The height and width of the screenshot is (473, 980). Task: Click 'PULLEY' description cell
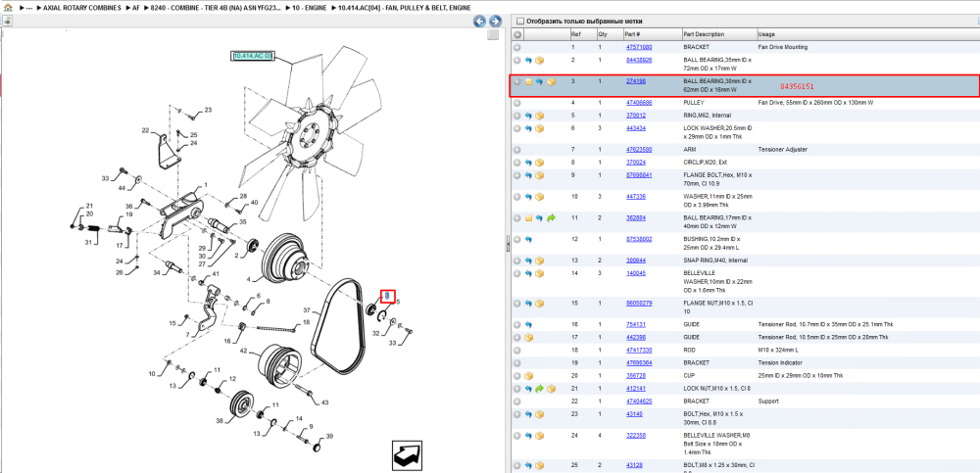(x=694, y=102)
